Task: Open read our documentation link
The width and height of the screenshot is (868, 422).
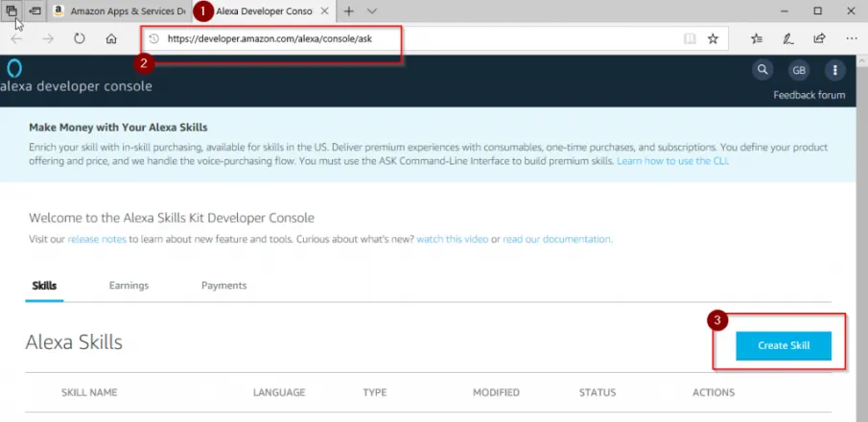Action: 556,239
